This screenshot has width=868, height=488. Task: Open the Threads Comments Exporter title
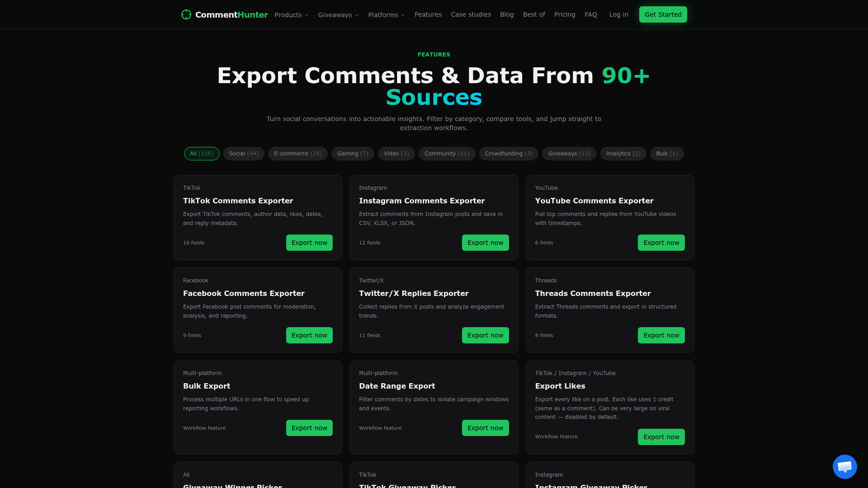593,293
